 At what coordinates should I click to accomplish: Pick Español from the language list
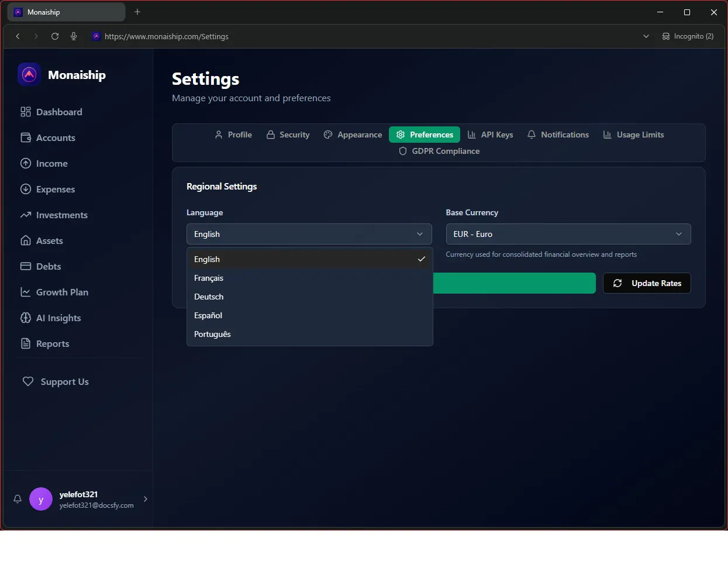coord(310,315)
